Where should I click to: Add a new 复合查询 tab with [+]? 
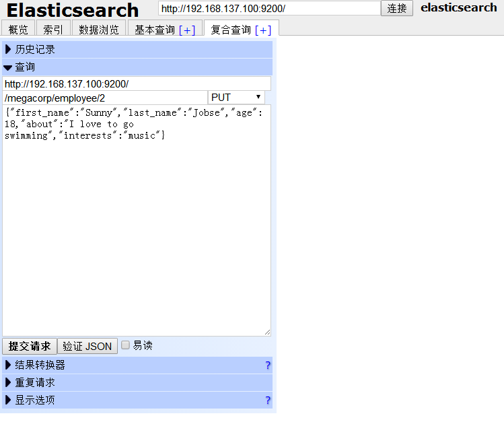263,30
